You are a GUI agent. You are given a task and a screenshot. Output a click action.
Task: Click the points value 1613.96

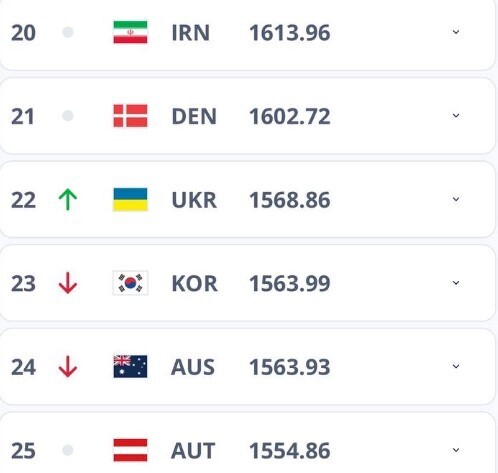(x=290, y=33)
